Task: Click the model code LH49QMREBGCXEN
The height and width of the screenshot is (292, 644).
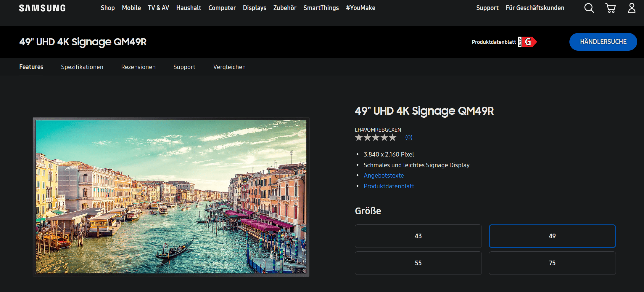Action: [378, 130]
